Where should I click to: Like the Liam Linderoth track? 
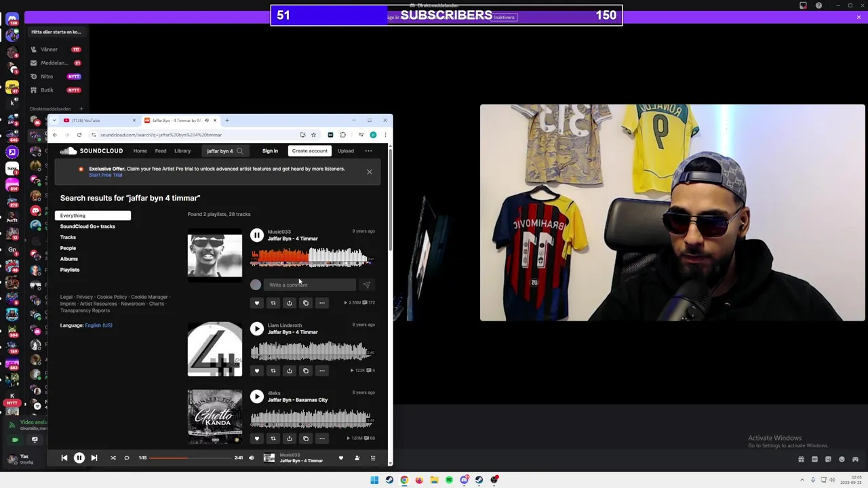(256, 371)
